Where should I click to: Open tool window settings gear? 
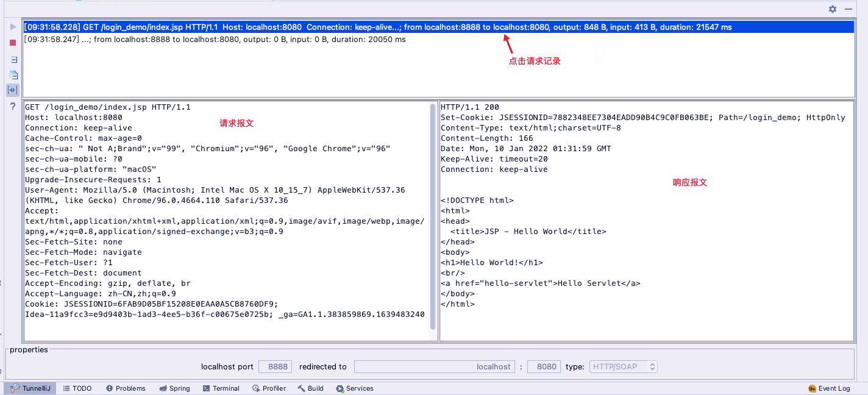tap(833, 9)
